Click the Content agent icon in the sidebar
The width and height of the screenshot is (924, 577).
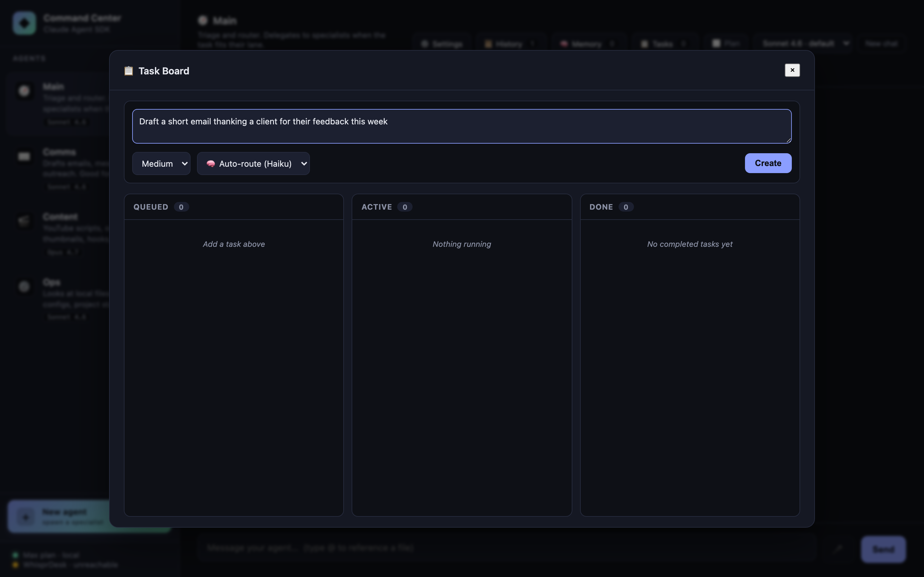[x=24, y=221]
